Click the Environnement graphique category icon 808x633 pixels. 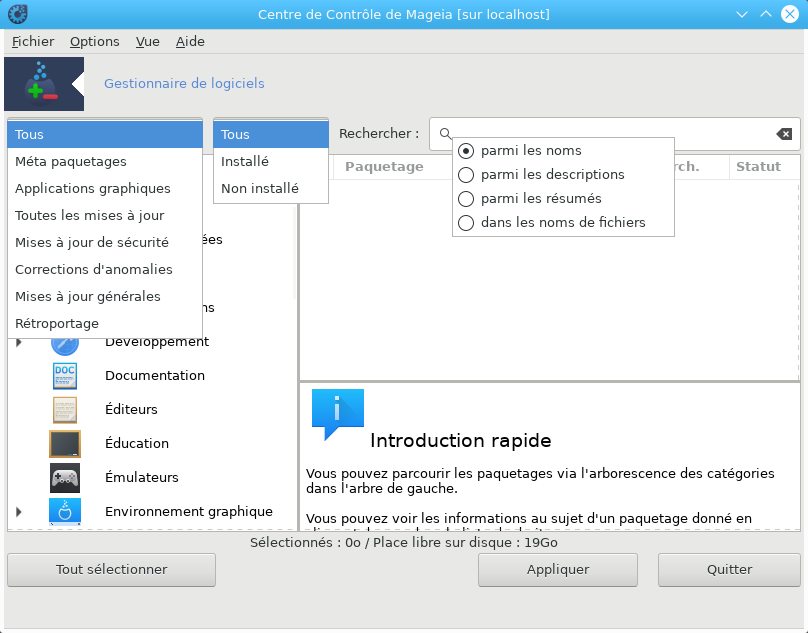coord(65,511)
